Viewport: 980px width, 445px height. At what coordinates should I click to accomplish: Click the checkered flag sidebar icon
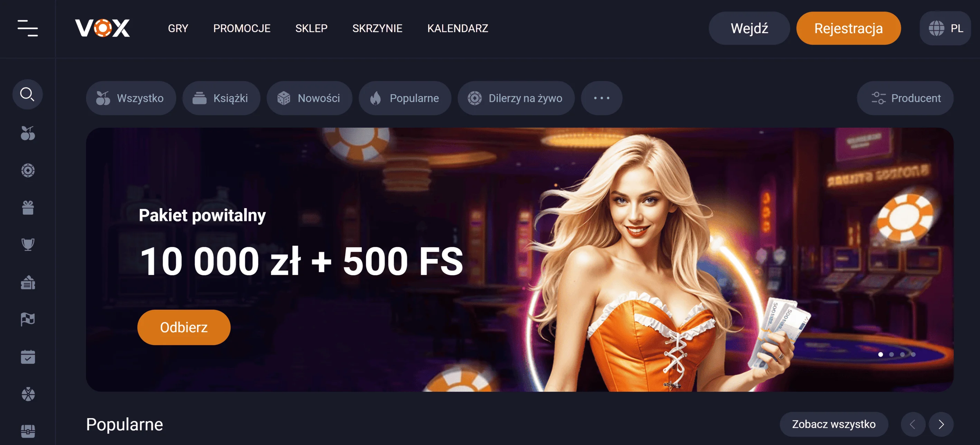(28, 319)
